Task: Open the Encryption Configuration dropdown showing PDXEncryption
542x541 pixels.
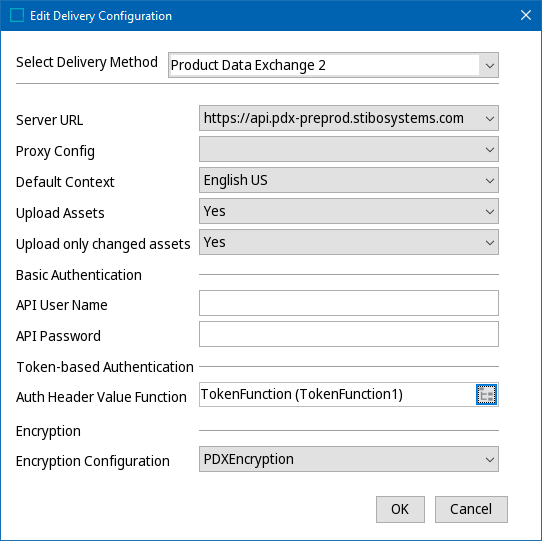Action: coord(349,459)
